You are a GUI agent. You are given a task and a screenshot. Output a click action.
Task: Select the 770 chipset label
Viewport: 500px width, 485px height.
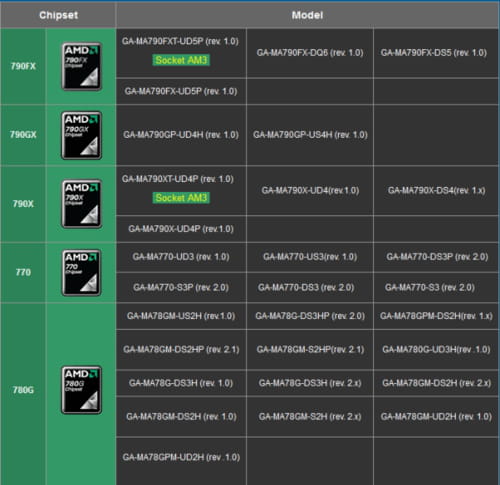[x=23, y=272]
